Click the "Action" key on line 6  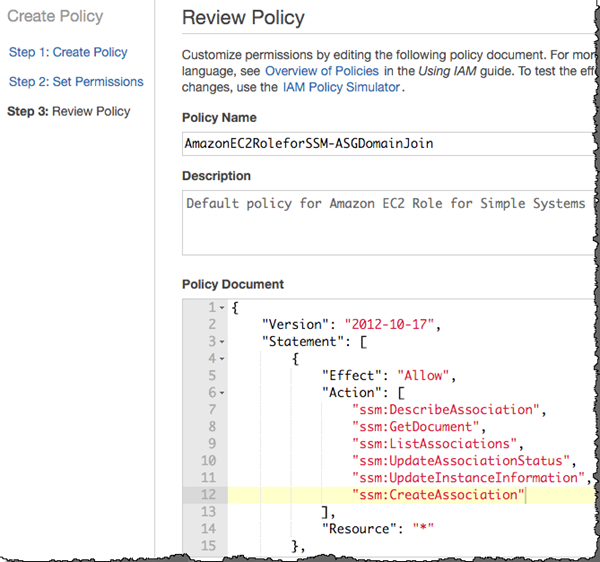coord(352,393)
